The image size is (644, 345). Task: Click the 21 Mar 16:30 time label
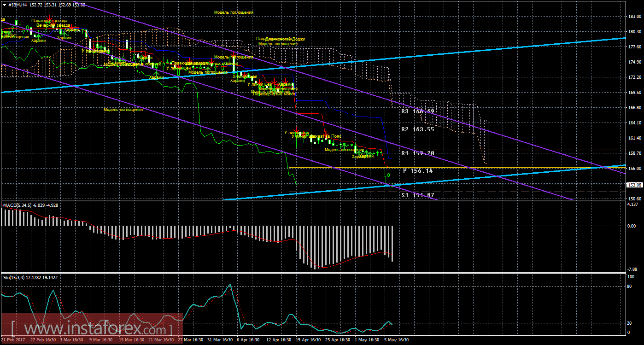click(161, 340)
